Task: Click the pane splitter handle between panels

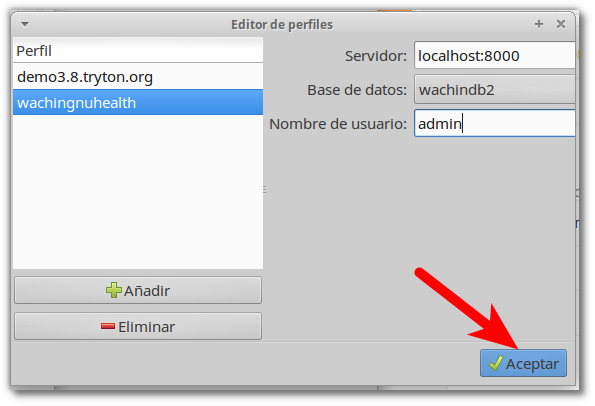Action: [x=264, y=189]
